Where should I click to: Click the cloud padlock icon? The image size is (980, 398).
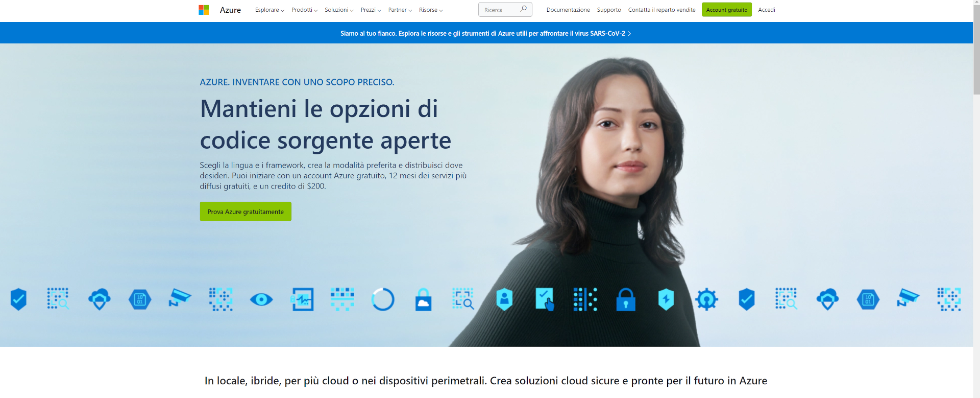click(423, 299)
